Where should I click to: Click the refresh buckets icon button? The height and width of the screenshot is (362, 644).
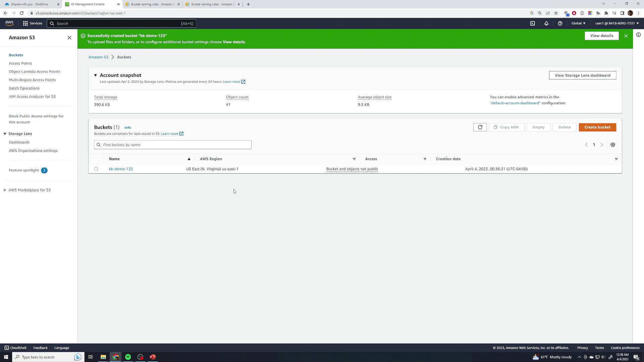480,127
